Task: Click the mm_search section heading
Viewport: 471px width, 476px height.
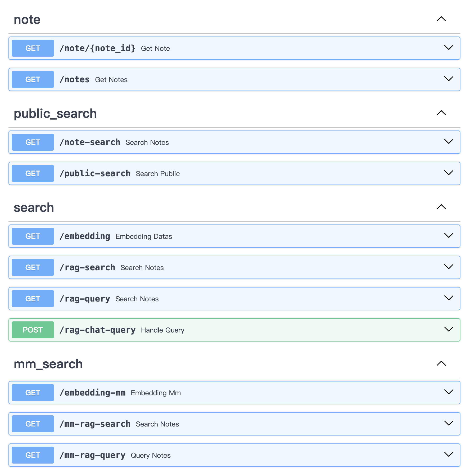Action: pyautogui.click(x=48, y=364)
